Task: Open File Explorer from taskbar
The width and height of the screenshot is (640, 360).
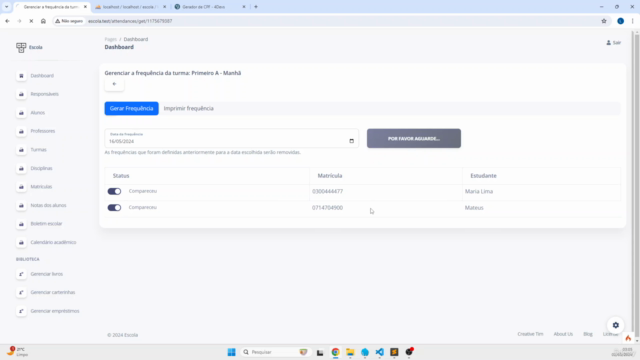Action: [350, 352]
